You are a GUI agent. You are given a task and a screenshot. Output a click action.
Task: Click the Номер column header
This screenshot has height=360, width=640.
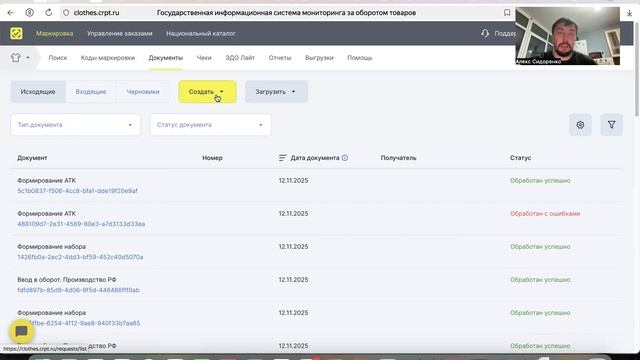tap(212, 158)
